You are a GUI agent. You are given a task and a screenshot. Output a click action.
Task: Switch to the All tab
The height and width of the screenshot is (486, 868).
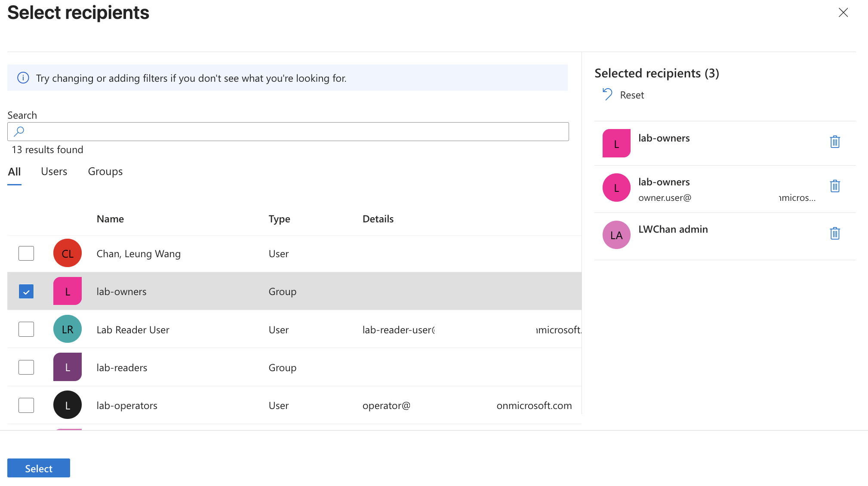14,172
